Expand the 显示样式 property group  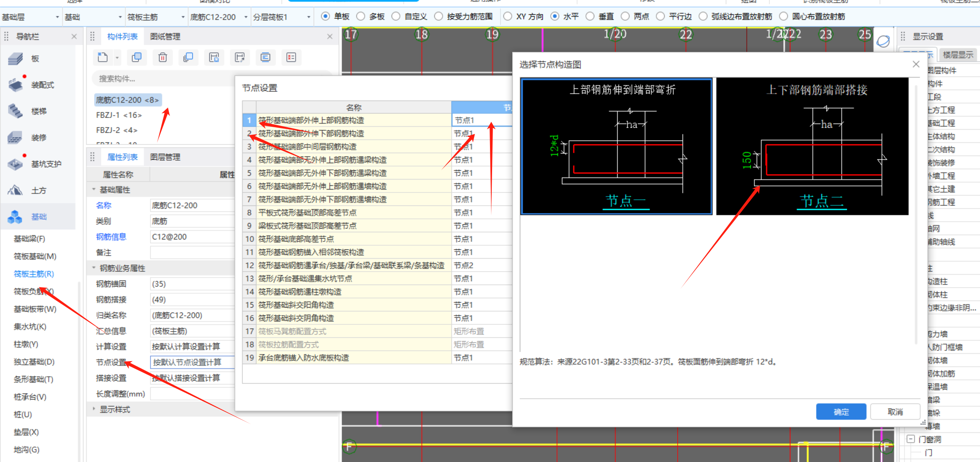(94, 409)
